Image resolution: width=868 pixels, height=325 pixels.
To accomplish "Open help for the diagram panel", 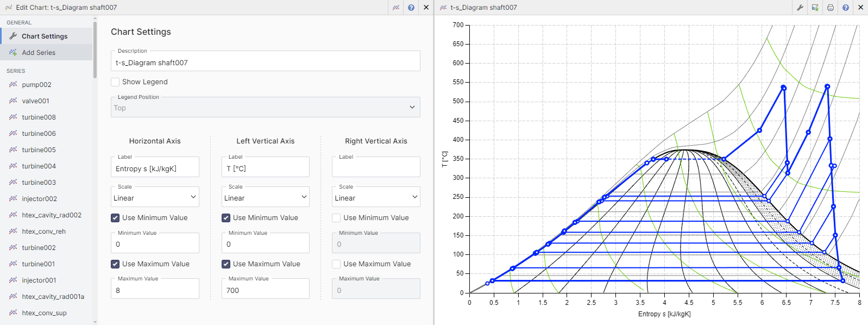I will pos(846,8).
